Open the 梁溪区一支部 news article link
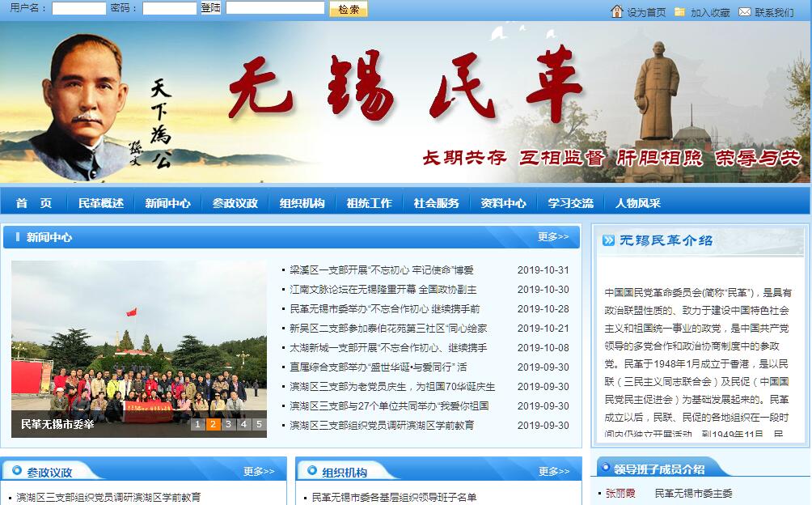Image resolution: width=812 pixels, height=505 pixels. point(382,270)
